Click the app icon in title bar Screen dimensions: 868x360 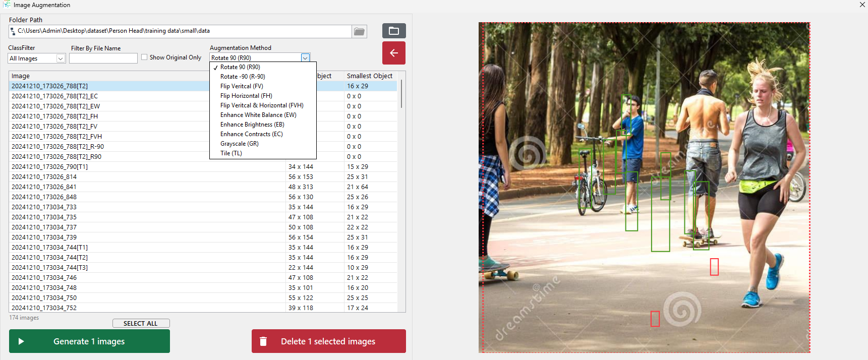point(7,5)
